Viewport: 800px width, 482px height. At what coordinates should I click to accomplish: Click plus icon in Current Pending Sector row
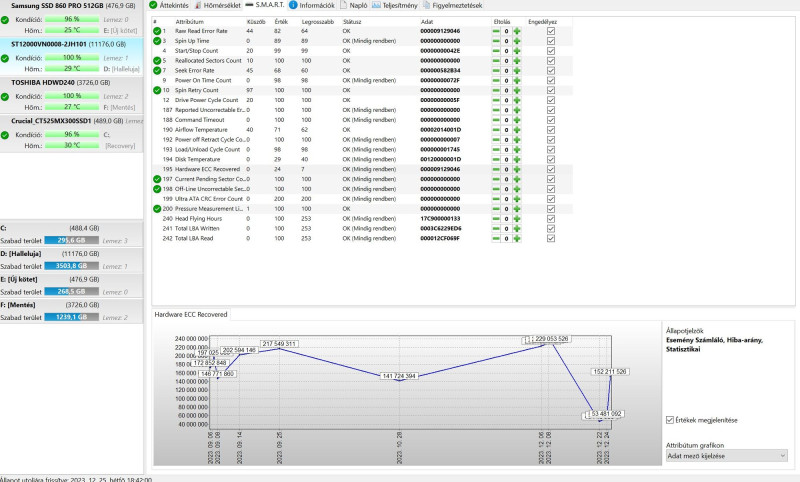tap(517, 179)
